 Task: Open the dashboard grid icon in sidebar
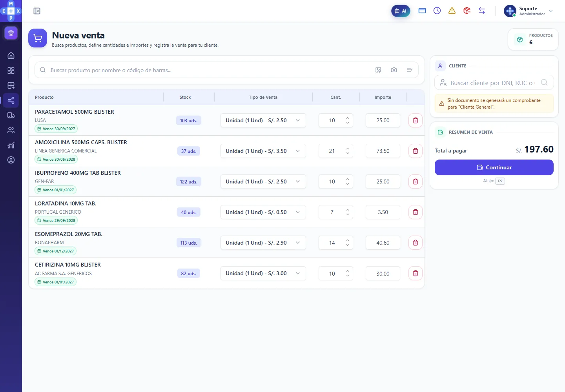point(11,71)
